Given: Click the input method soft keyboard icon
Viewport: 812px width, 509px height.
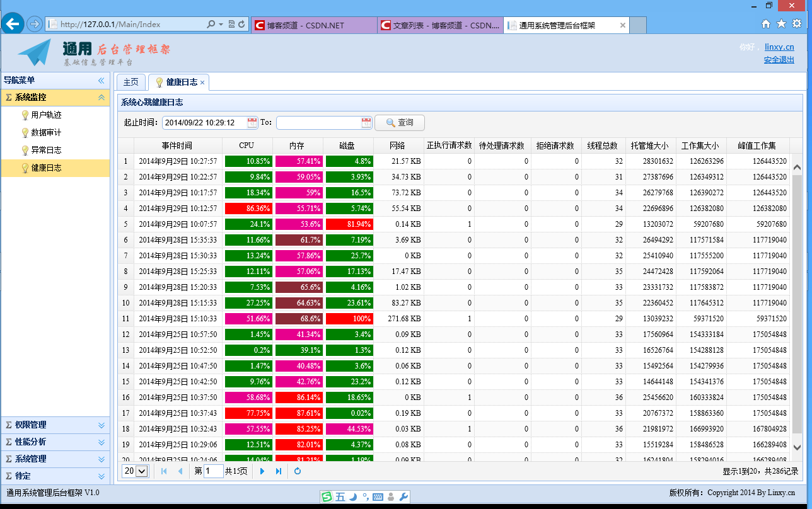Looking at the screenshot, I should tap(378, 497).
